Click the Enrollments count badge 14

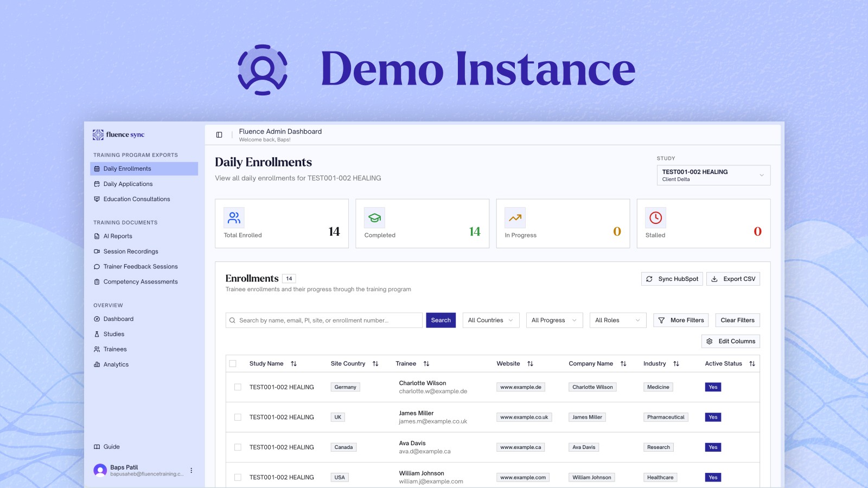click(289, 279)
